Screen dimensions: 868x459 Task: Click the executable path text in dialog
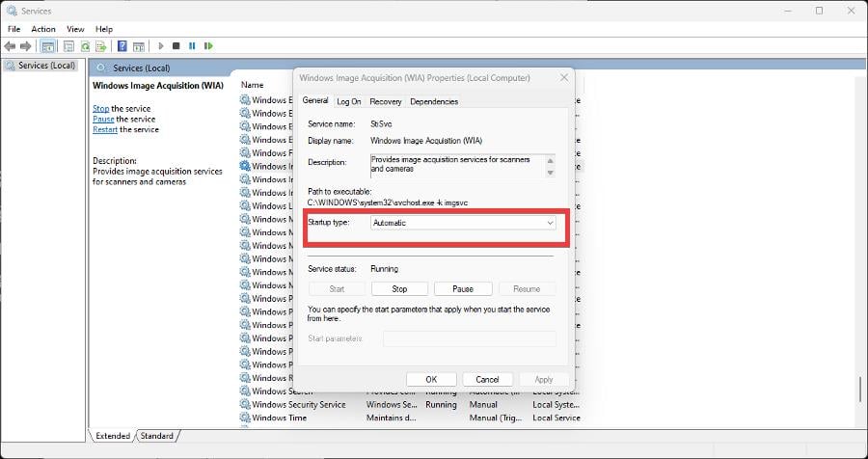388,202
